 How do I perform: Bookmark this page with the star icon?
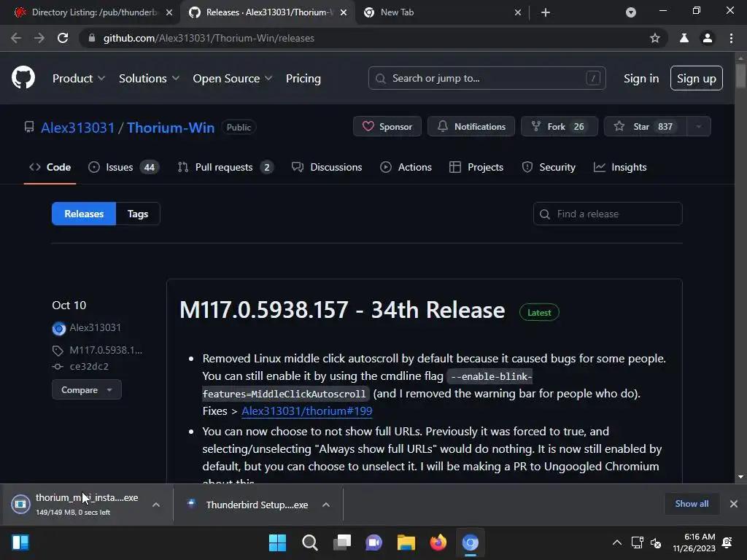pyautogui.click(x=655, y=38)
